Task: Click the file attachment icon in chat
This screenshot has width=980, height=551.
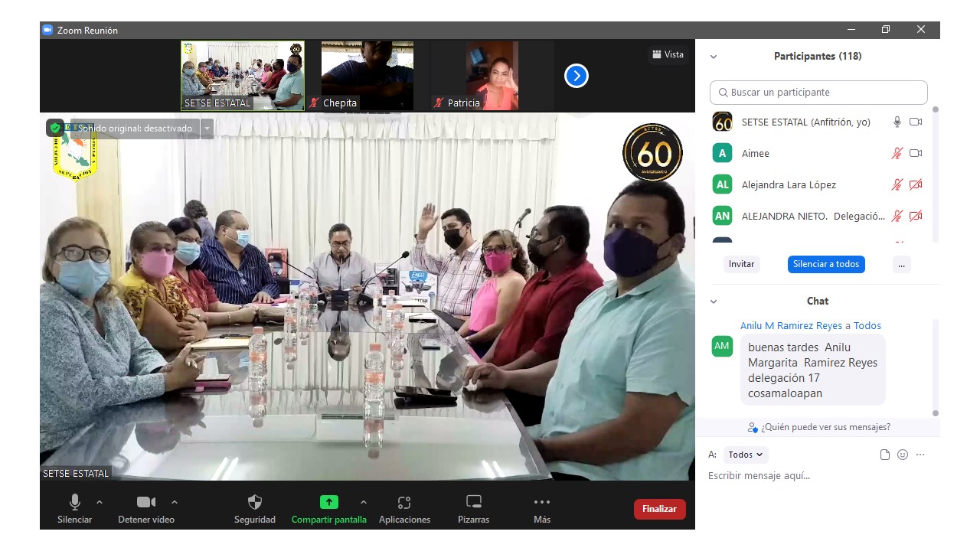Action: [885, 455]
